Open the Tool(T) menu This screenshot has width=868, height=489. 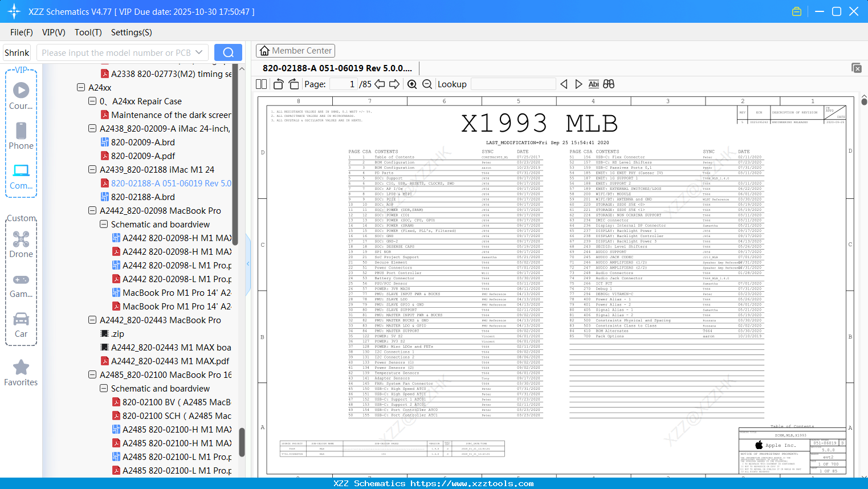[x=88, y=32]
